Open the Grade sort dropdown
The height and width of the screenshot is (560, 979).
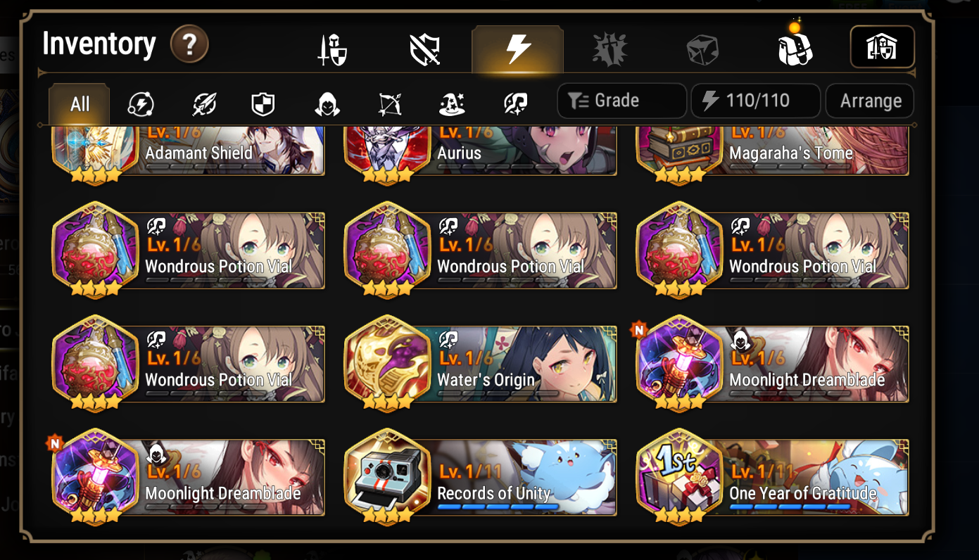[621, 101]
